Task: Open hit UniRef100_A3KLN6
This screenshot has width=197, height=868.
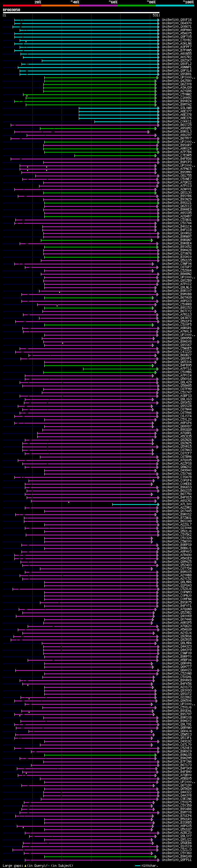Action: (x=177, y=43)
